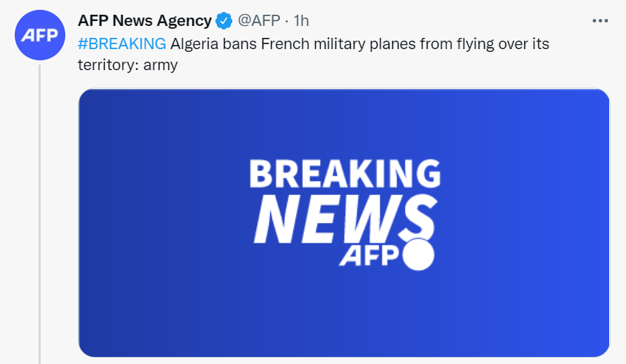Click the white AFP letters inside the avatar
This screenshot has width=626, height=364.
pyautogui.click(x=40, y=36)
